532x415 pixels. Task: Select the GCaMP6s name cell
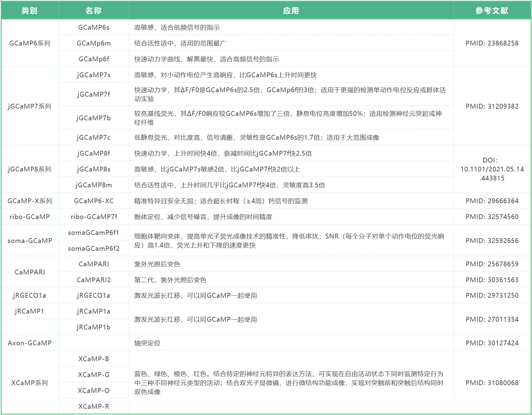point(94,27)
